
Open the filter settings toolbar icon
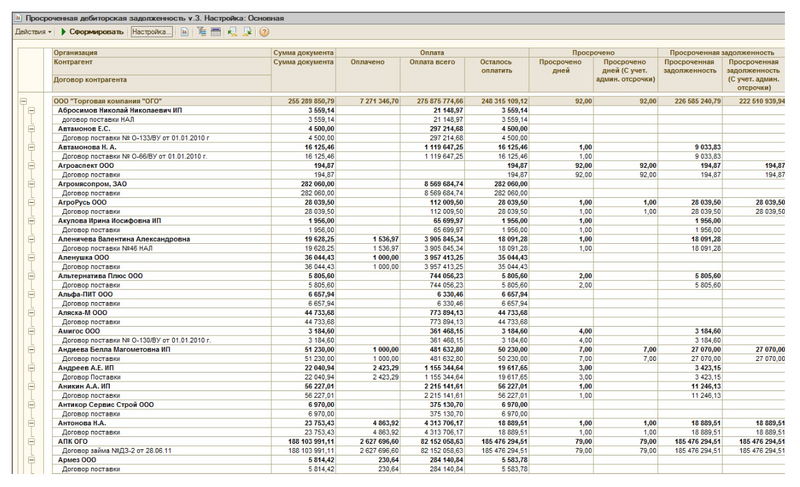click(202, 32)
